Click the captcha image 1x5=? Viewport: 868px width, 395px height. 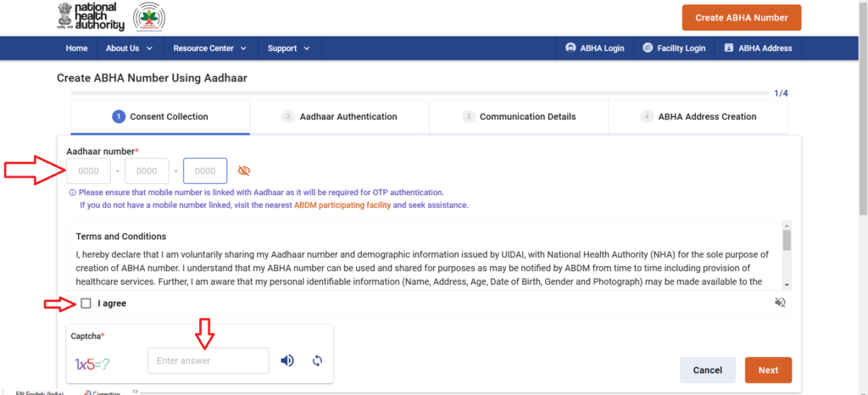92,364
